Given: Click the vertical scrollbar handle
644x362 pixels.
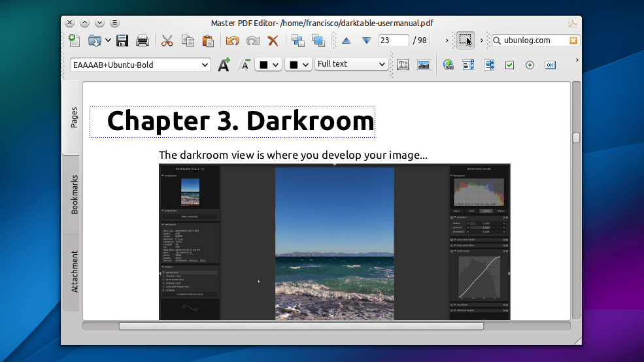Looking at the screenshot, I should [x=576, y=138].
